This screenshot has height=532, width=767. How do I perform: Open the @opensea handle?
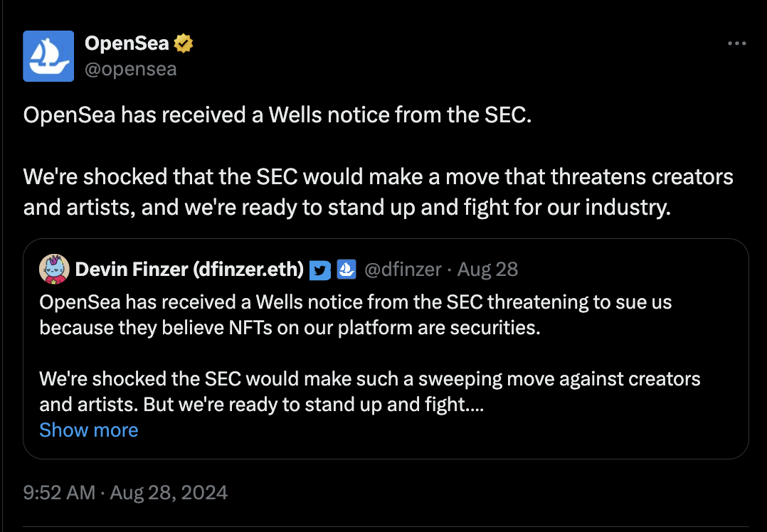[x=130, y=69]
